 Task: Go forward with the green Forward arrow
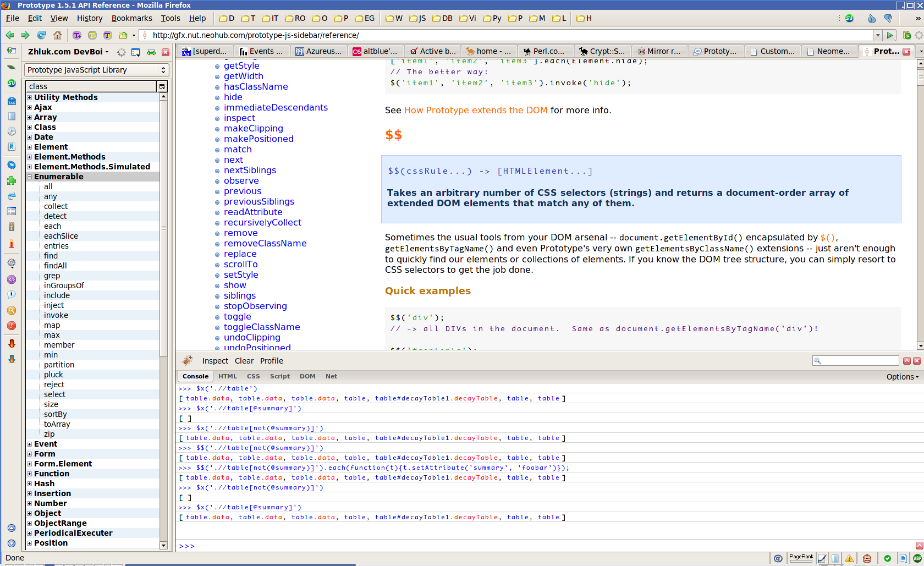[x=25, y=35]
